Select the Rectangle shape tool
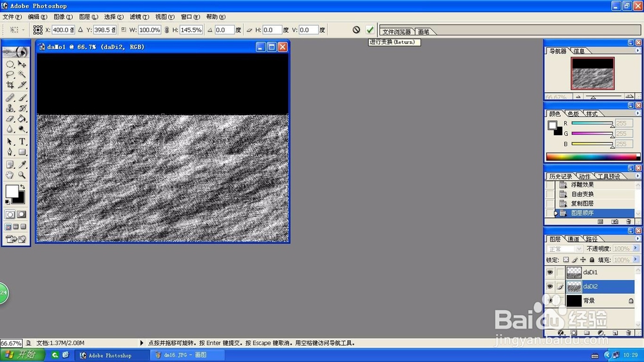The width and height of the screenshot is (644, 362). point(22,152)
